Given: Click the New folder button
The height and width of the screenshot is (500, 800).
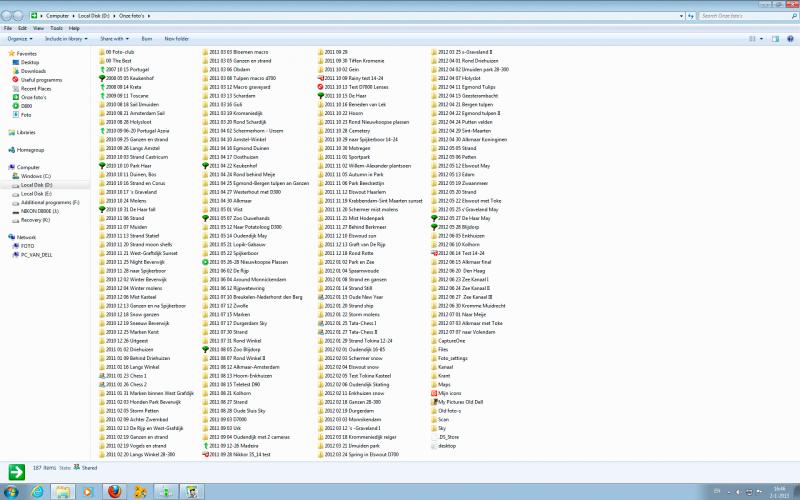Looking at the screenshot, I should (x=177, y=39).
